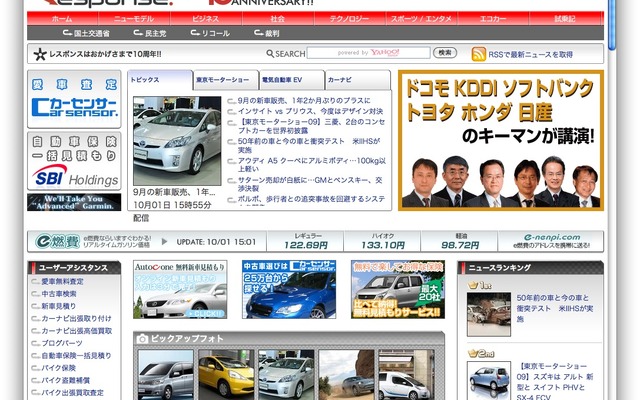Open headline サターン売却が白紙に
Screen dimensions: 640x400
tap(310, 184)
